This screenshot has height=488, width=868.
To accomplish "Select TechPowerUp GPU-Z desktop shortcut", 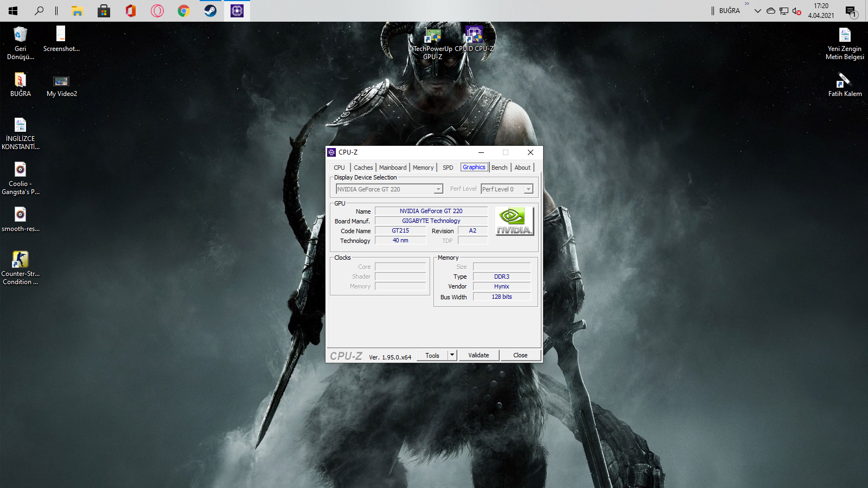I will [x=433, y=43].
